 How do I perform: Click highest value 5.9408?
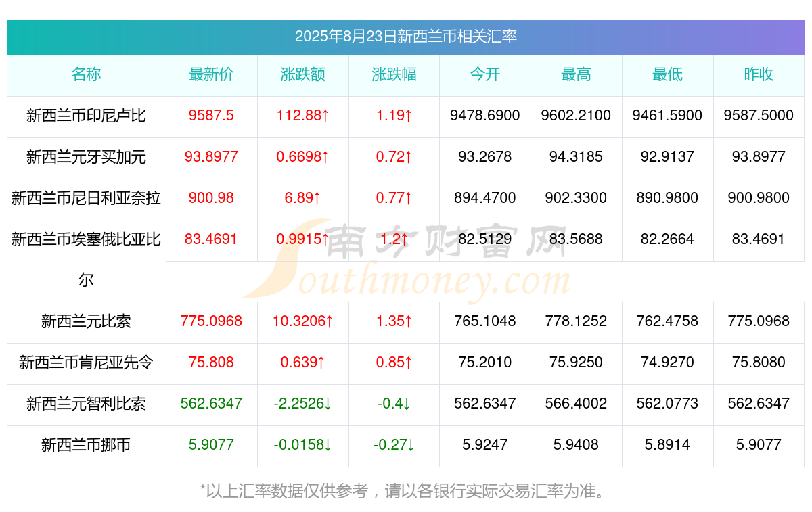click(x=577, y=445)
